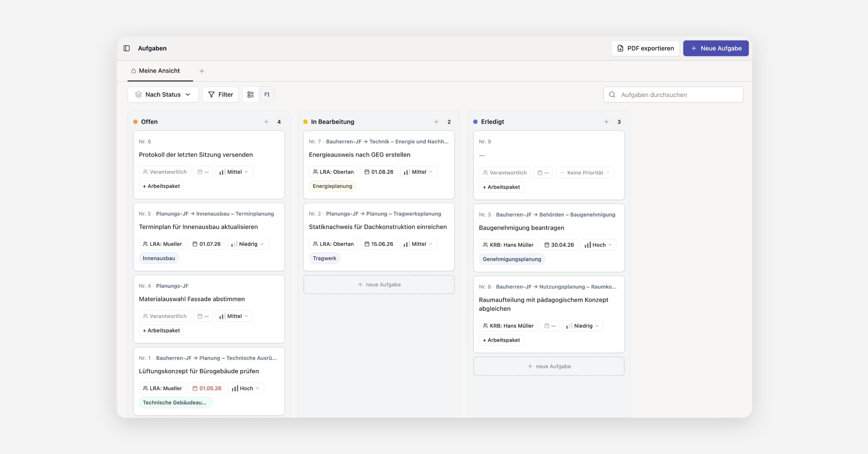
Task: Change assignee KRB: Hans Müller on Nr. 3
Action: coord(508,245)
